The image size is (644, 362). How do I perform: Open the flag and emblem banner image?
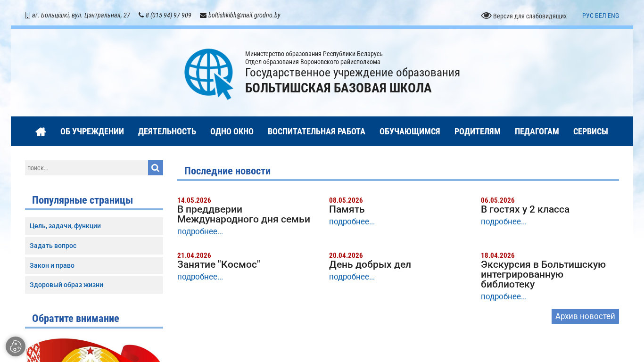pyautogui.click(x=94, y=350)
